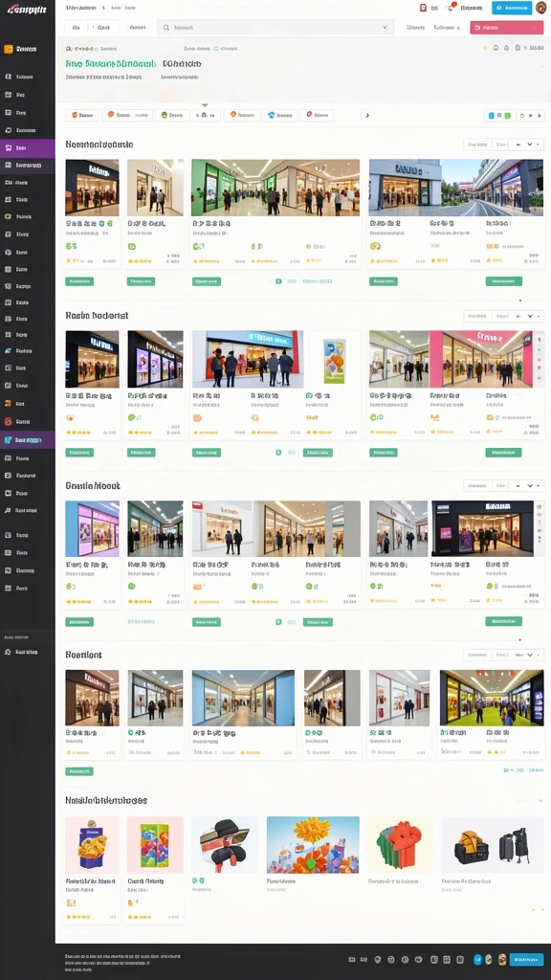Image resolution: width=551 pixels, height=980 pixels.
Task: Open the highlighted sidebar item with teal icon
Action: coord(28,440)
